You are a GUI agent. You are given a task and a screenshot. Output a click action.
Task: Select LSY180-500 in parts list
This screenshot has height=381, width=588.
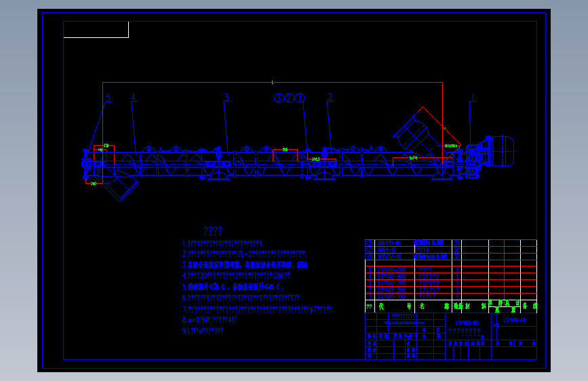click(x=392, y=270)
